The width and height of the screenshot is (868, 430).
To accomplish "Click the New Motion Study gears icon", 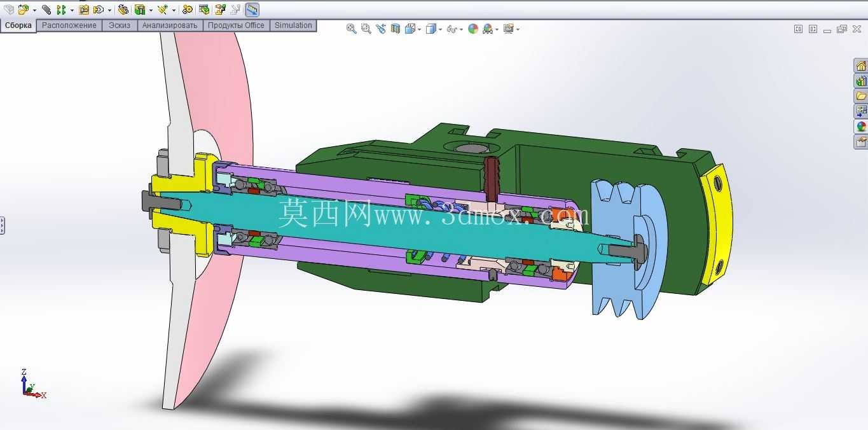I will point(188,10).
